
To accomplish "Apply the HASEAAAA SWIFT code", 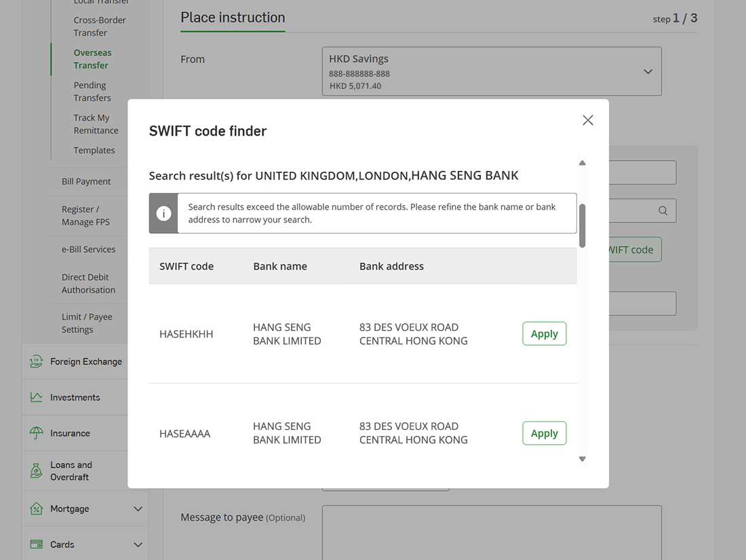I will coord(544,433).
